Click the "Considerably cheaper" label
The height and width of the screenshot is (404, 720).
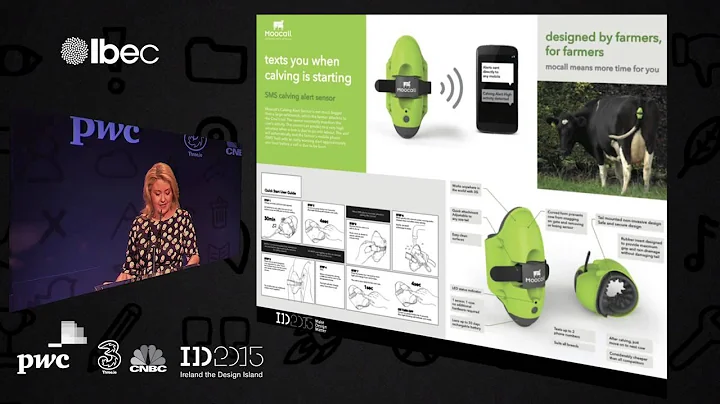pos(628,358)
